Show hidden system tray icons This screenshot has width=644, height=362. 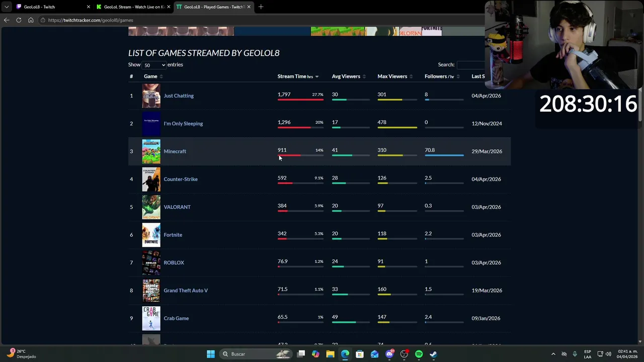(553, 354)
